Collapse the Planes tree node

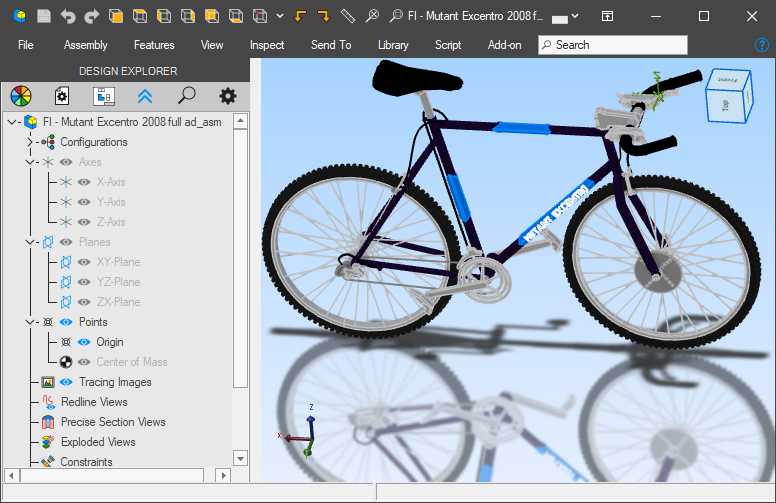point(30,242)
